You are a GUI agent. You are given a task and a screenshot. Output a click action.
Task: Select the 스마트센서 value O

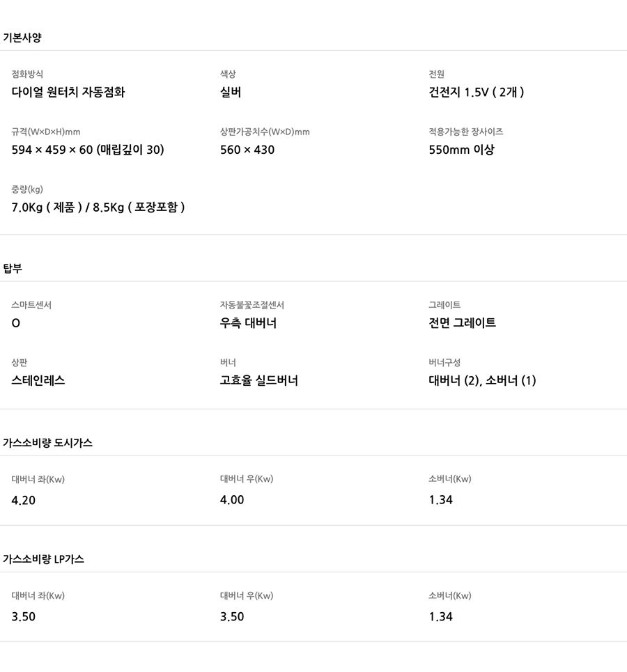pos(16,323)
